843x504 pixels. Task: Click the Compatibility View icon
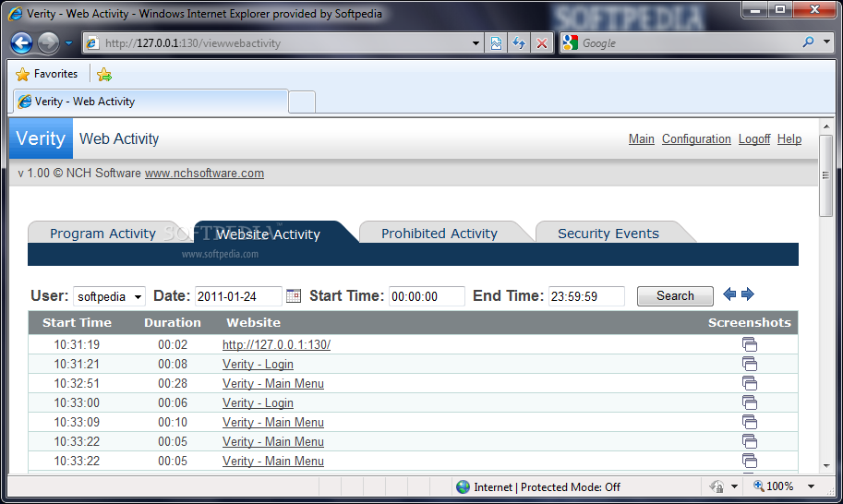496,43
